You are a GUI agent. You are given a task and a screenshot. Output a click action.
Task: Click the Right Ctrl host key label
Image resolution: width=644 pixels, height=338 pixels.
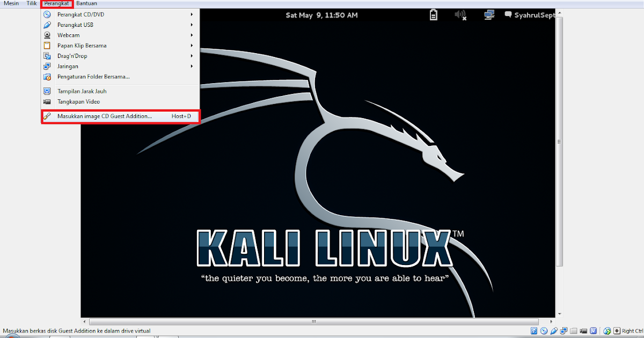(633, 331)
